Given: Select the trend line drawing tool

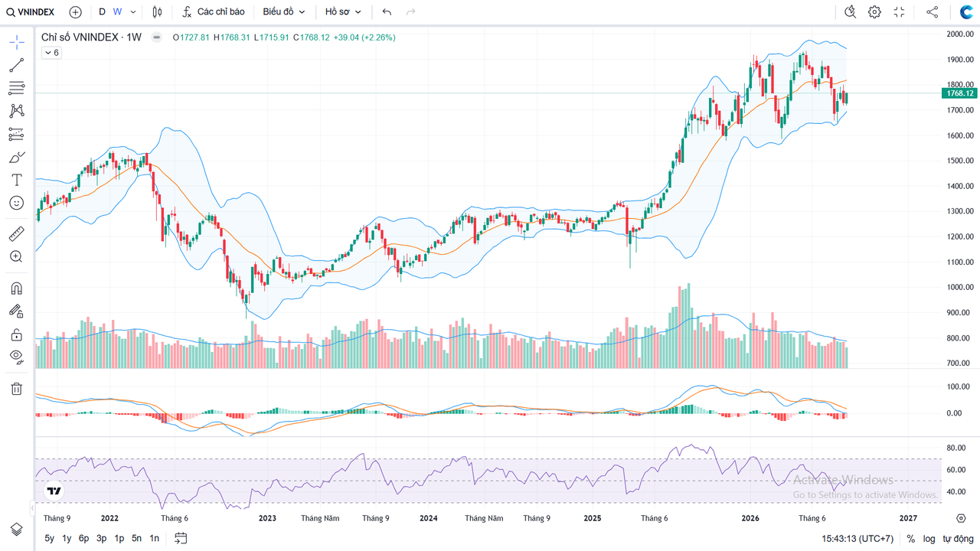Looking at the screenshot, I should tap(16, 65).
